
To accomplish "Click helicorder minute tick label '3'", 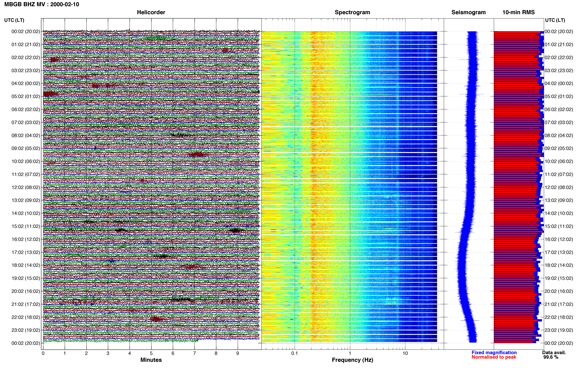I will (x=108, y=353).
